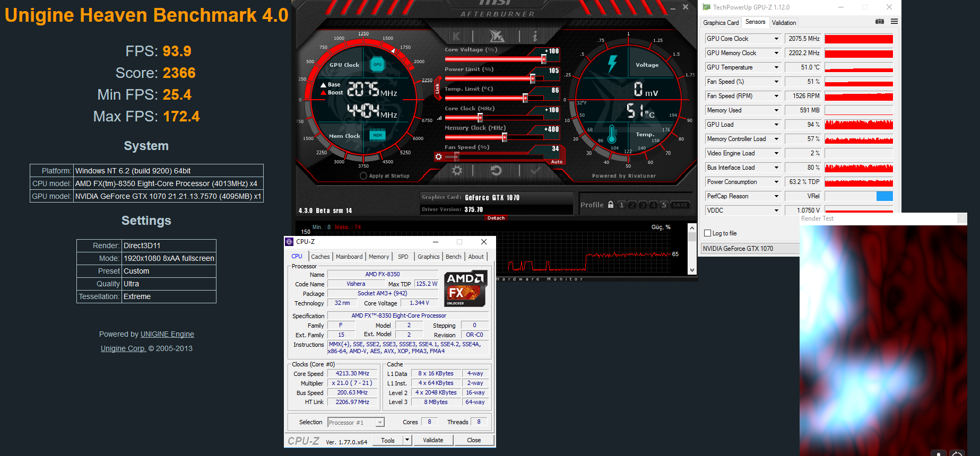Click the Validate button in CPU-Z
The width and height of the screenshot is (980, 456).
tap(433, 440)
